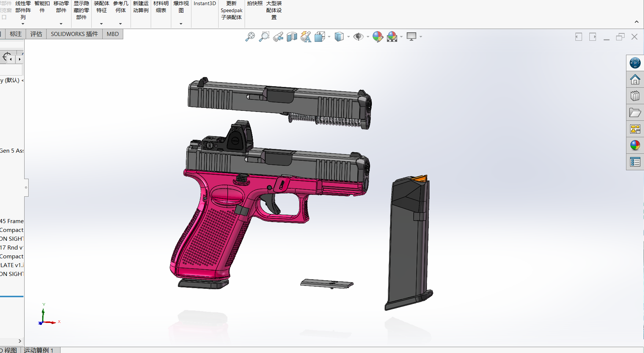The width and height of the screenshot is (644, 353).
Task: Click the 拍快照 button
Action: click(x=255, y=3)
